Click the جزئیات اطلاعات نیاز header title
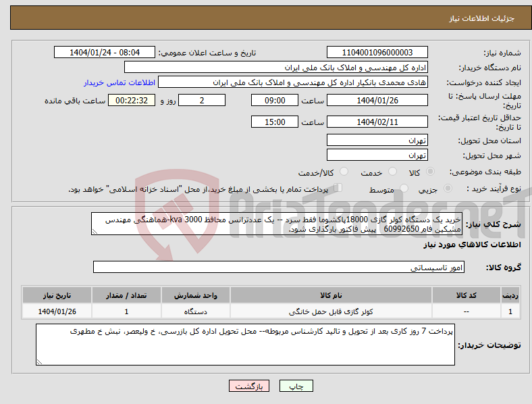The height and width of the screenshot is (404, 532). (x=482, y=18)
